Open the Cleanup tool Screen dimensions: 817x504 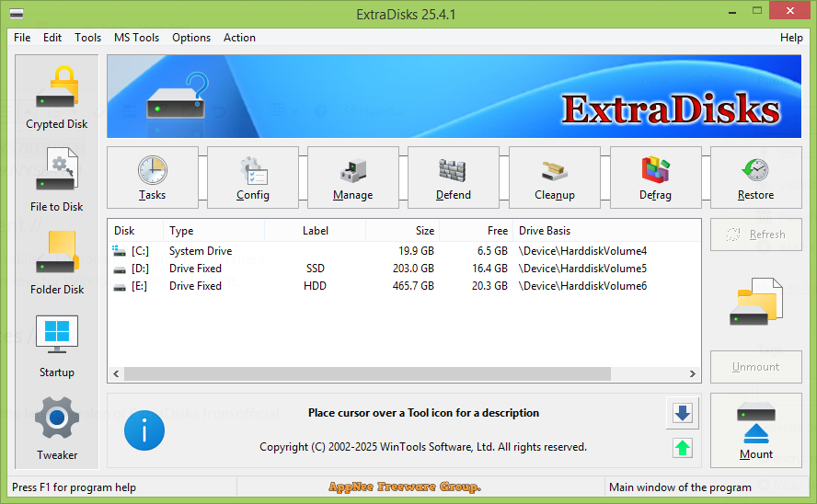coord(555,178)
